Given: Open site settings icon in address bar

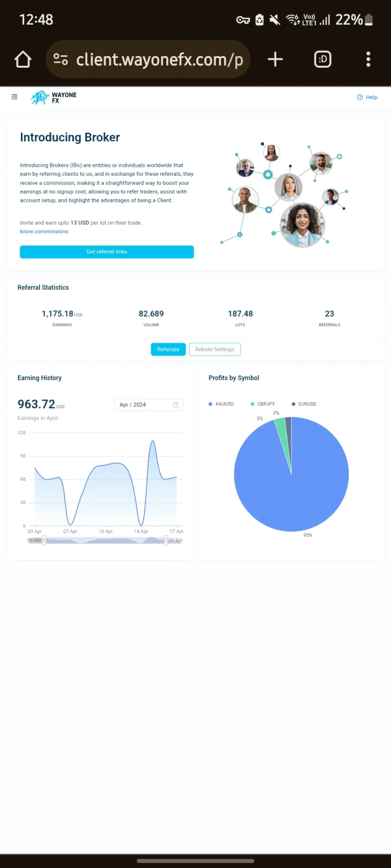Looking at the screenshot, I should (x=61, y=60).
